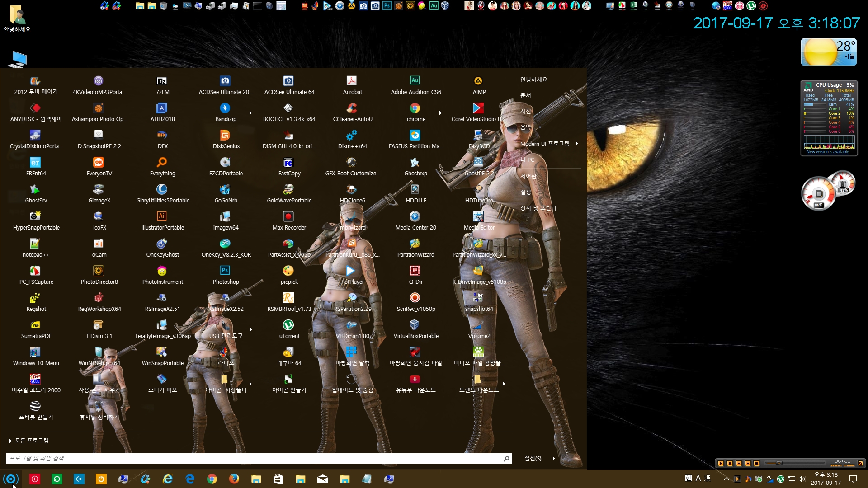The width and height of the screenshot is (868, 488).
Task: Open SumatraPDF reader
Action: pyautogui.click(x=36, y=329)
